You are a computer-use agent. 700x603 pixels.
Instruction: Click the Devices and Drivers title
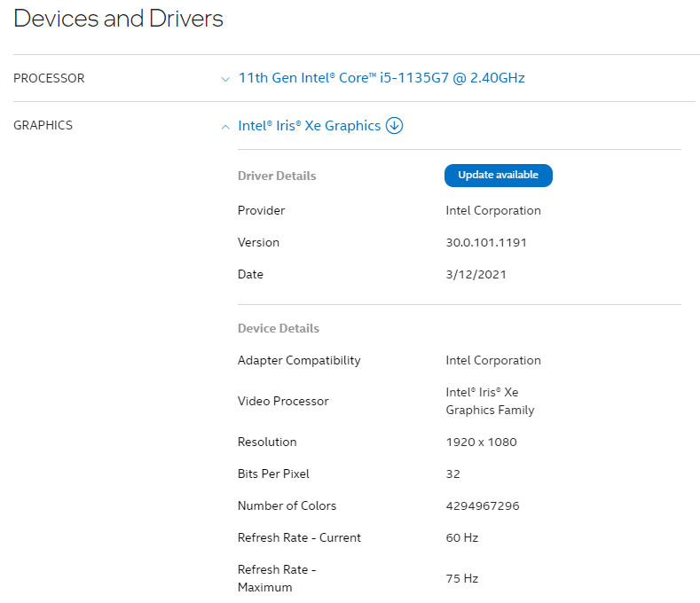(118, 19)
